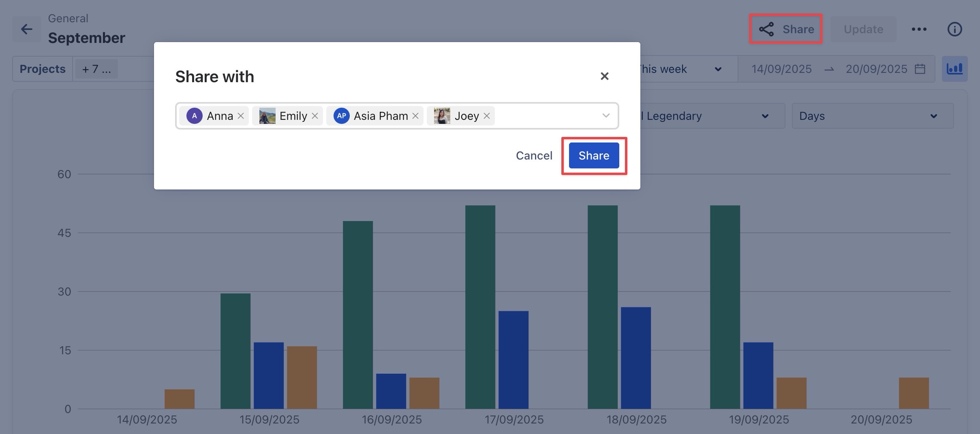The image size is (980, 434).
Task: Remove Anna from share recipients
Action: [x=241, y=116]
